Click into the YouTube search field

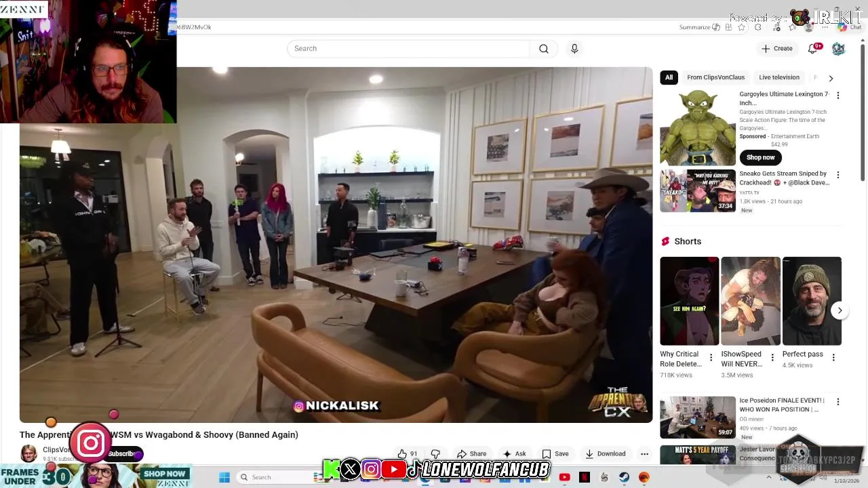[x=408, y=49]
